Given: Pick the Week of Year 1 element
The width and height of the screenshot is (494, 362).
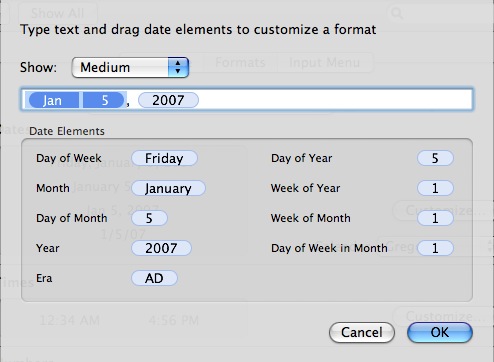Looking at the screenshot, I should [435, 188].
